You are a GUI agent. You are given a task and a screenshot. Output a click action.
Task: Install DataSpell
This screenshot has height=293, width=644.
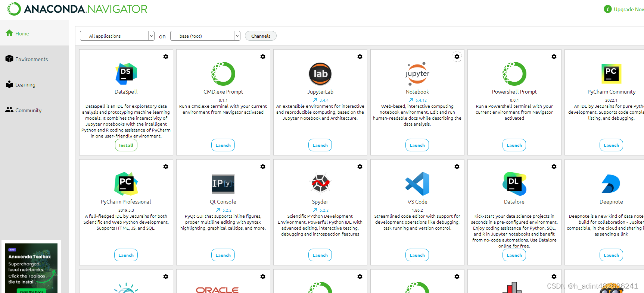pyautogui.click(x=126, y=145)
